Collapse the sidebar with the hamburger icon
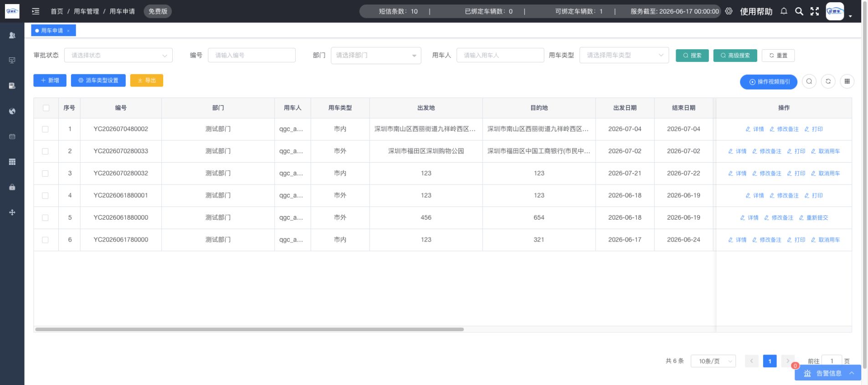The image size is (868, 385). click(x=36, y=11)
